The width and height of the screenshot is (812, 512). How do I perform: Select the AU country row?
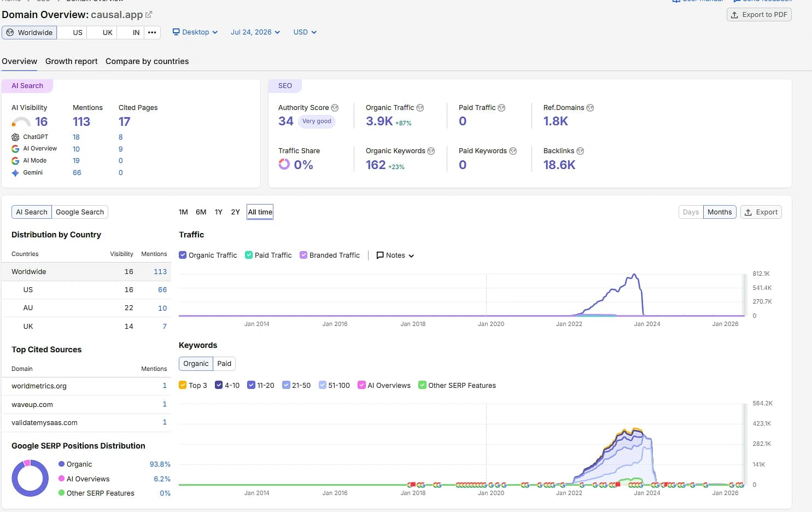pyautogui.click(x=86, y=308)
